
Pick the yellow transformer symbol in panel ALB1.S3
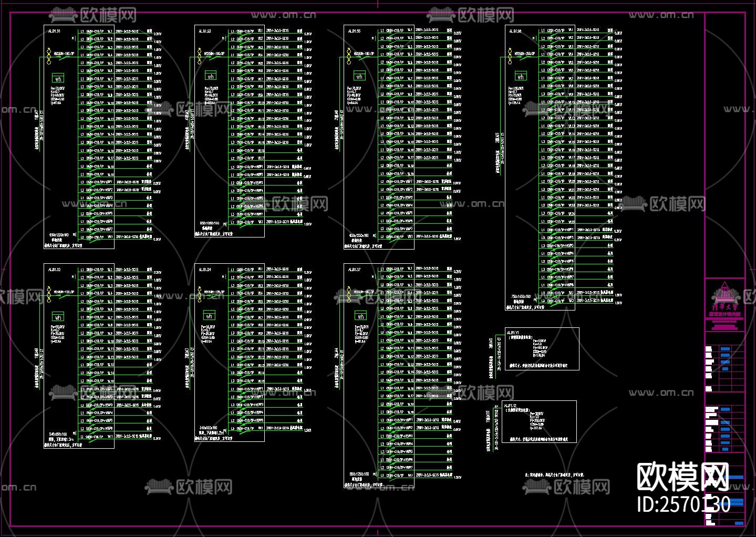pyautogui.click(x=199, y=55)
